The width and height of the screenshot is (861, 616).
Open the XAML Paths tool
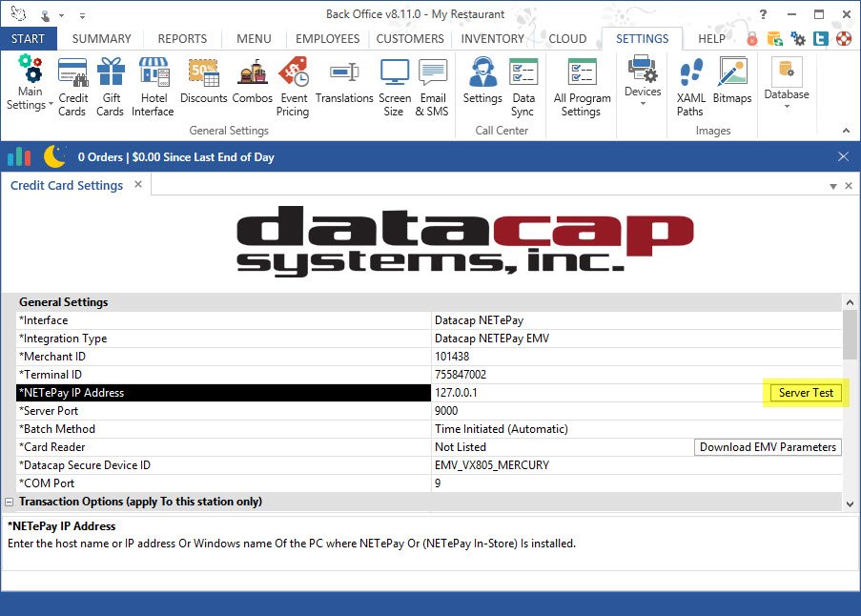[690, 86]
